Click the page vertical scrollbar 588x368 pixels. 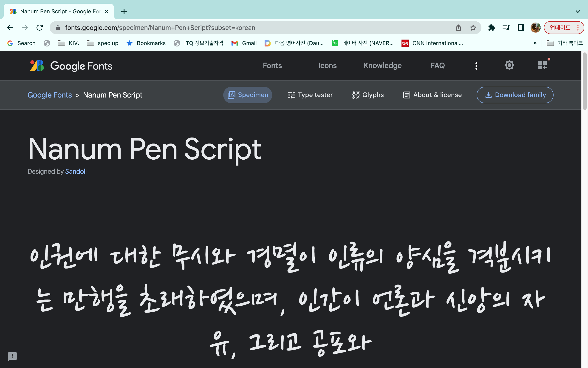585,81
